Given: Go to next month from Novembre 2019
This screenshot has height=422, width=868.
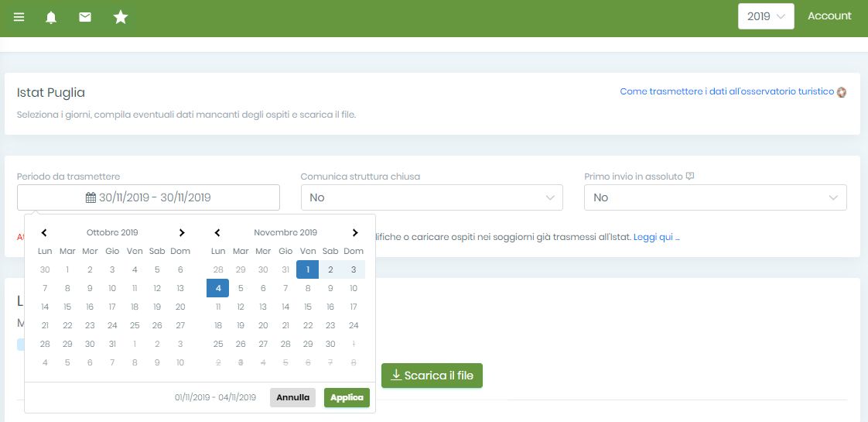Looking at the screenshot, I should tap(355, 232).
